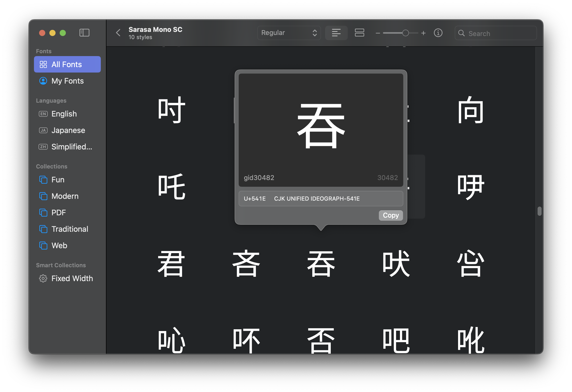572x392 pixels.
Task: Open the Regular style dropdown
Action: pyautogui.click(x=289, y=33)
